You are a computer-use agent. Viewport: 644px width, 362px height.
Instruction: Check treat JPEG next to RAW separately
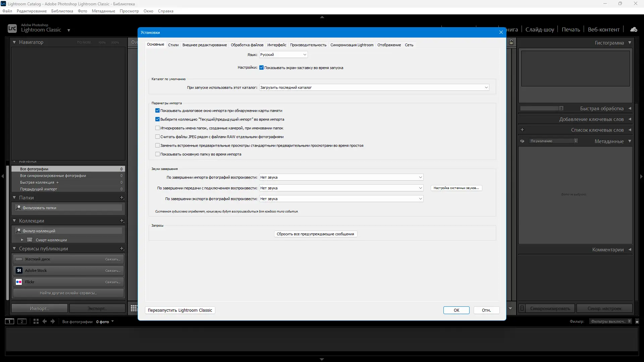[x=157, y=137]
